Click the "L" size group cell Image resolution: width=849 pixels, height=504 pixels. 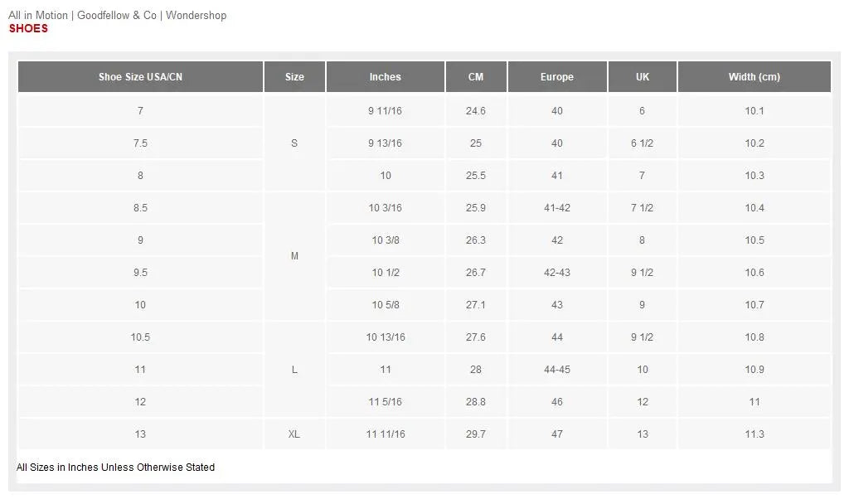(294, 370)
